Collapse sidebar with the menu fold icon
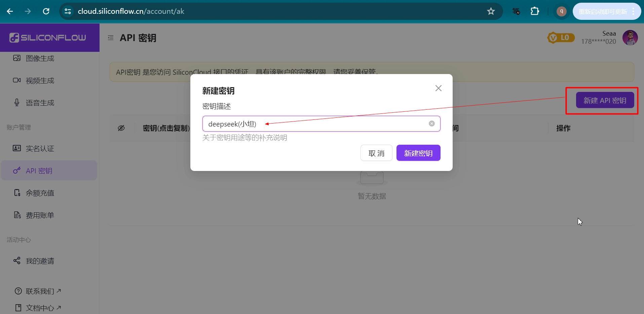This screenshot has height=314, width=644. coord(111,38)
